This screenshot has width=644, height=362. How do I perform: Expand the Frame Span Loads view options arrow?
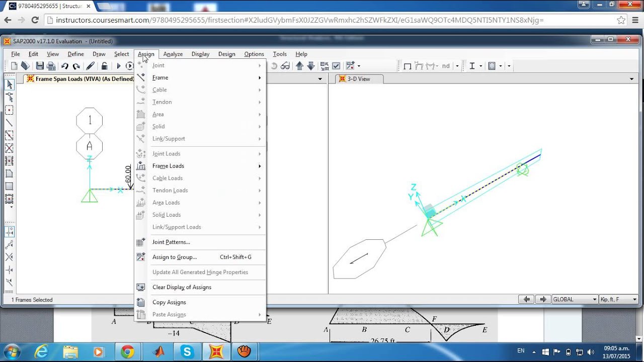tap(320, 79)
